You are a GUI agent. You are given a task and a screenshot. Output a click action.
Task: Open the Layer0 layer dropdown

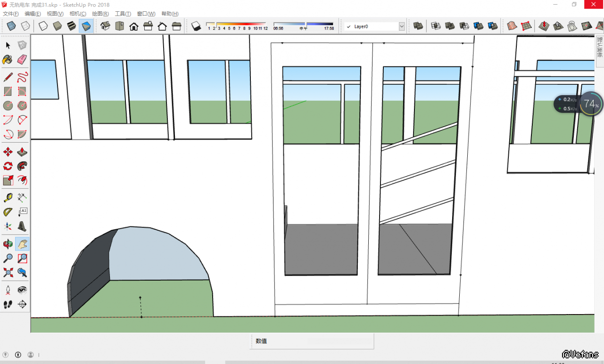[x=402, y=27]
